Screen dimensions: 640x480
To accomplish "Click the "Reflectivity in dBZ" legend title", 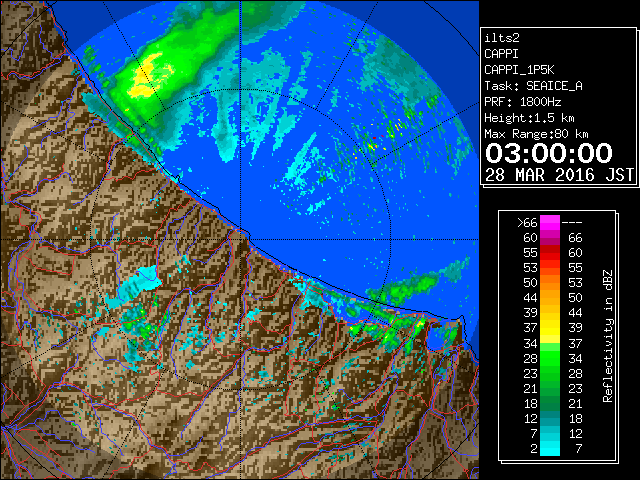I will (x=608, y=336).
